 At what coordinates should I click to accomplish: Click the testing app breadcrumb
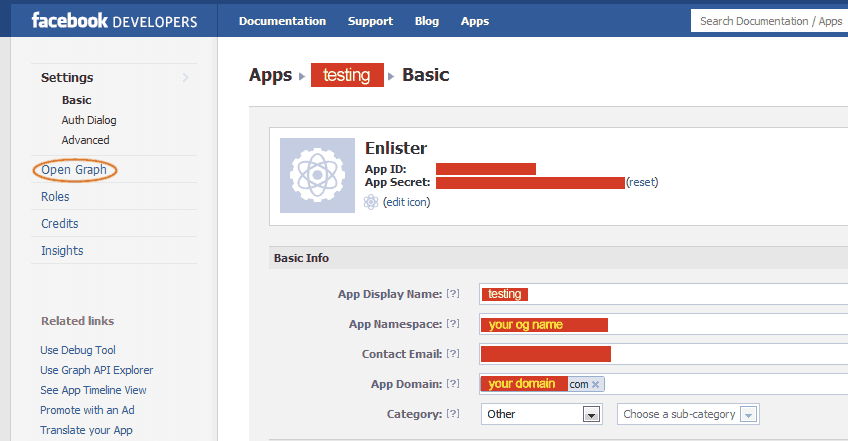coord(347,75)
